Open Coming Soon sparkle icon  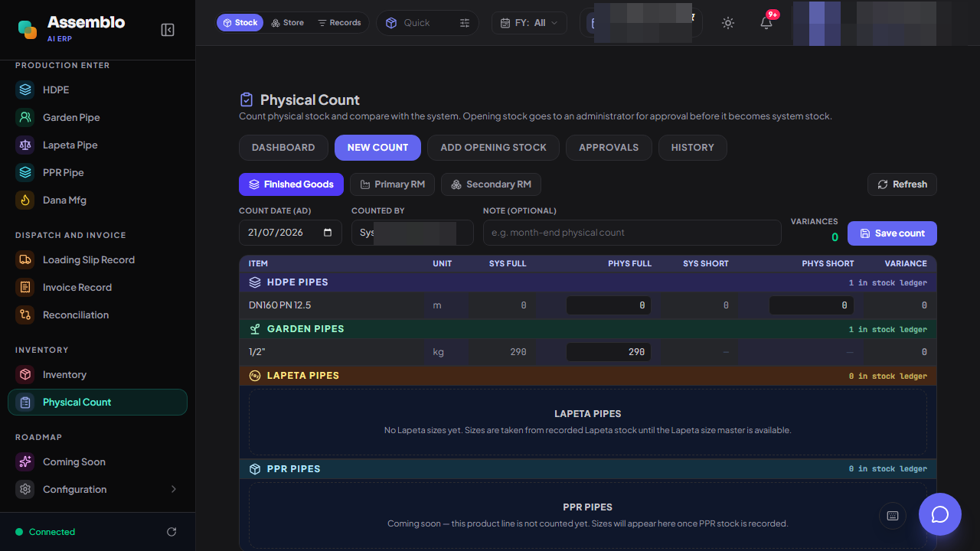(x=25, y=461)
